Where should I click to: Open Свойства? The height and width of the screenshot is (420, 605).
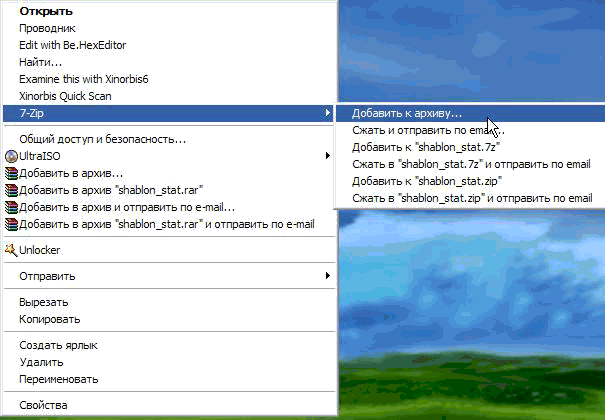169,405
